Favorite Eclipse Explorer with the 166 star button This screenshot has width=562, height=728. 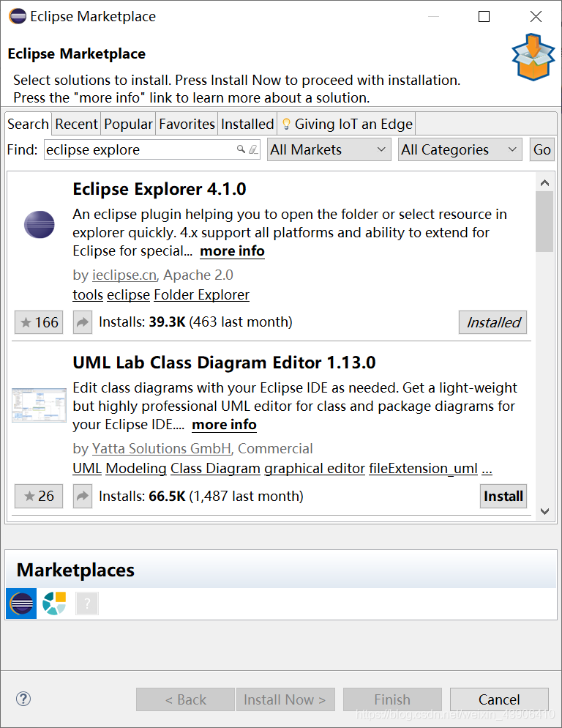39,322
